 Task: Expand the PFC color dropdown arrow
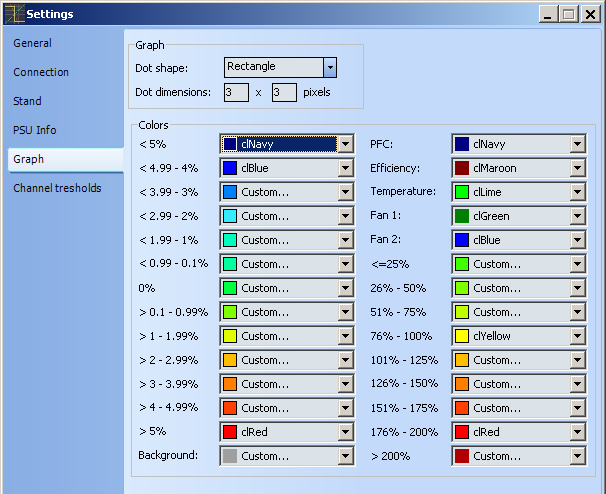point(577,144)
